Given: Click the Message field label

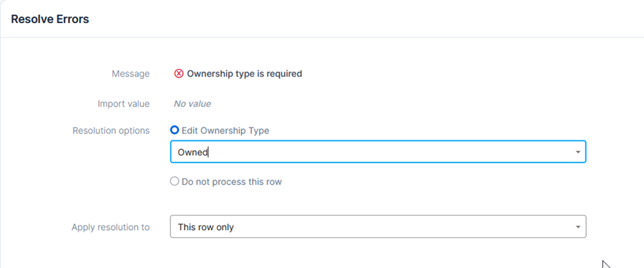Looking at the screenshot, I should [131, 74].
